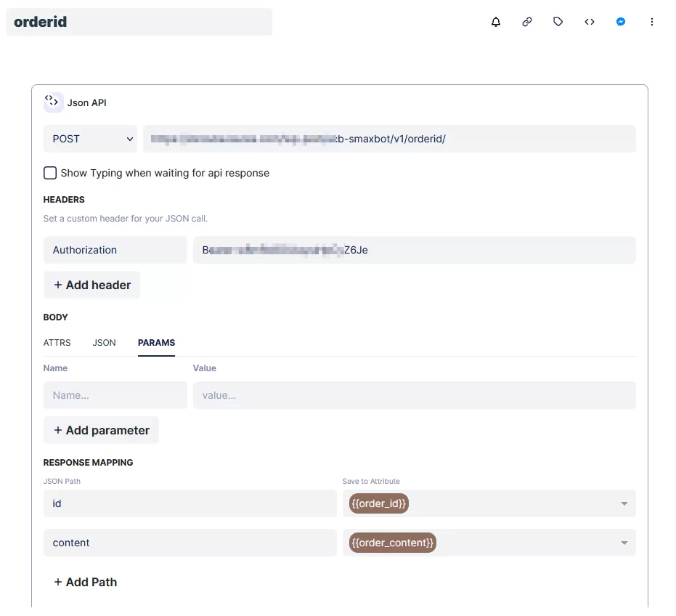The height and width of the screenshot is (616, 676).
Task: Click the Add header button
Action: (x=92, y=285)
